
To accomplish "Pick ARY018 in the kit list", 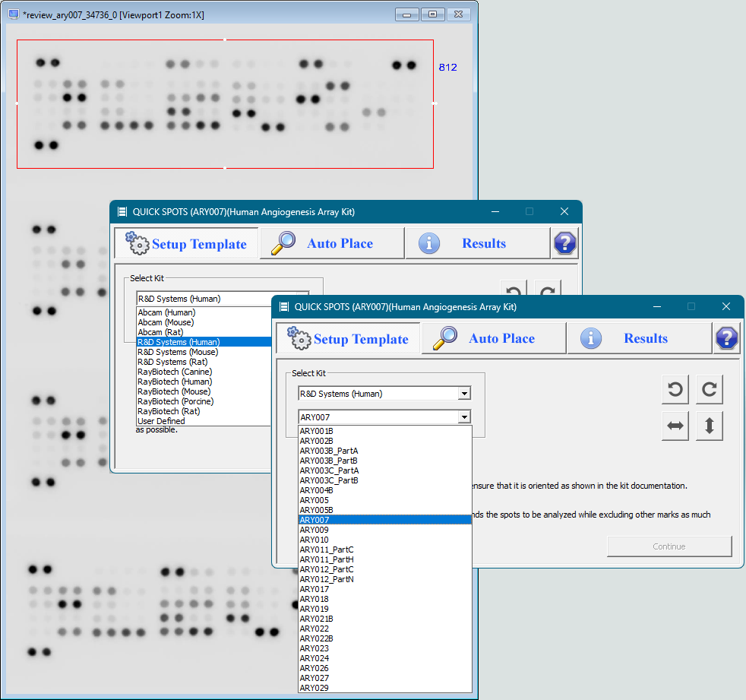I will pyautogui.click(x=385, y=599).
